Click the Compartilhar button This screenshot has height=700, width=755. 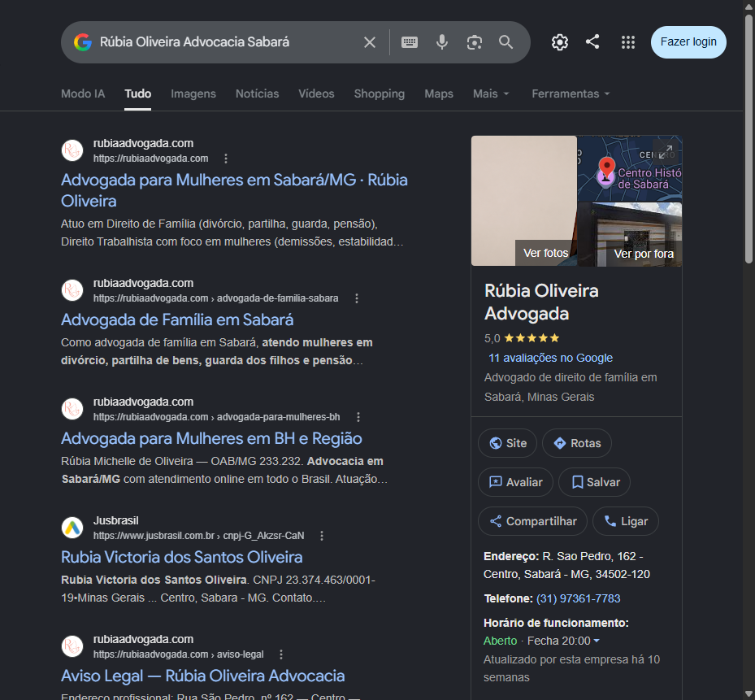(532, 521)
